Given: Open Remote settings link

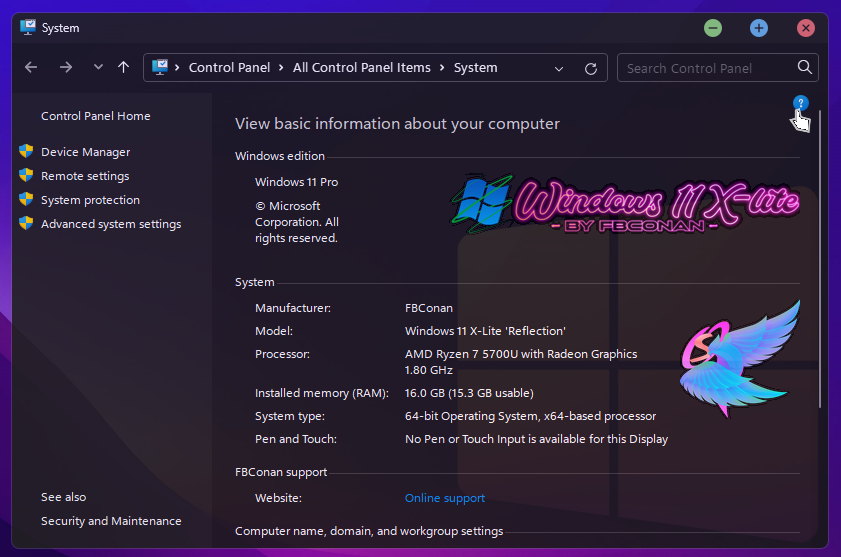Looking at the screenshot, I should pyautogui.click(x=85, y=176).
